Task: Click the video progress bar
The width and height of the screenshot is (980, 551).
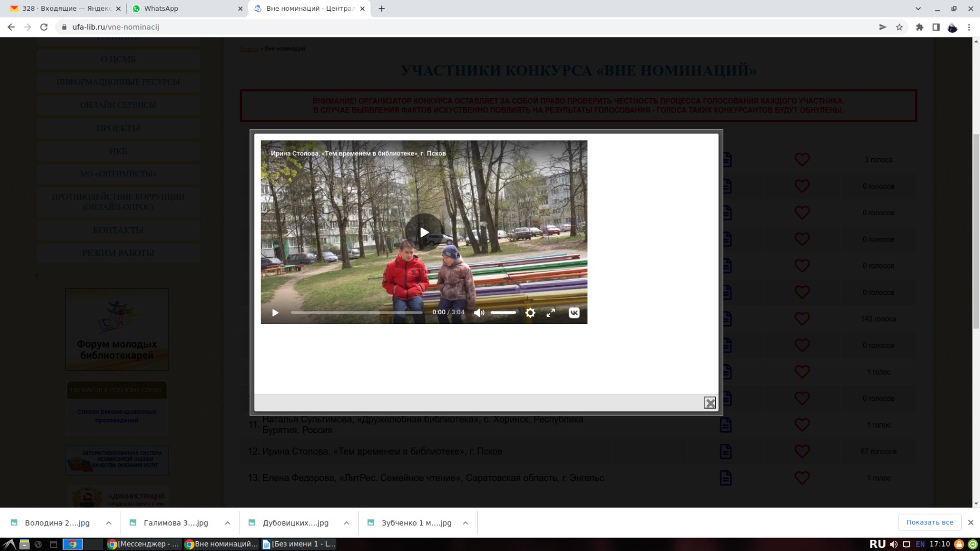Action: [356, 313]
